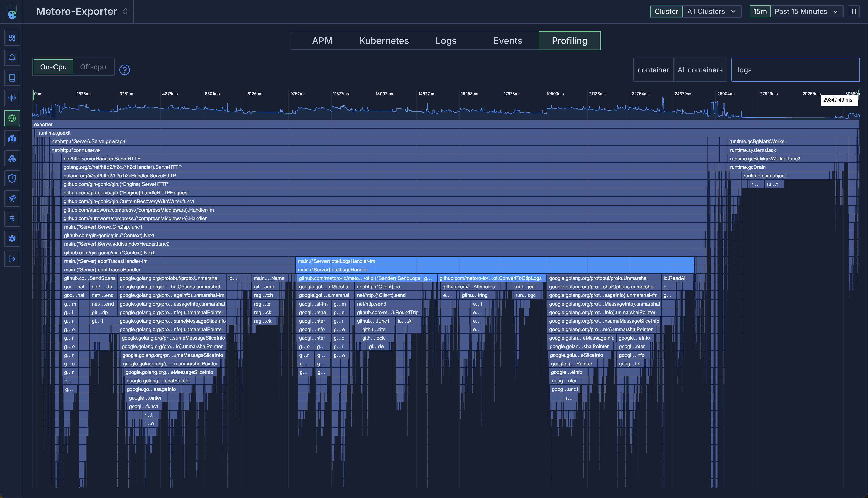The height and width of the screenshot is (498, 868).
Task: Switch to the Kubernetes tab
Action: point(384,41)
